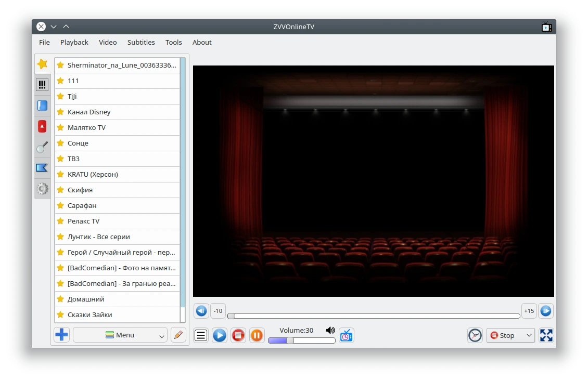Open the Playback menu
This screenshot has height=380, width=588.
[74, 42]
